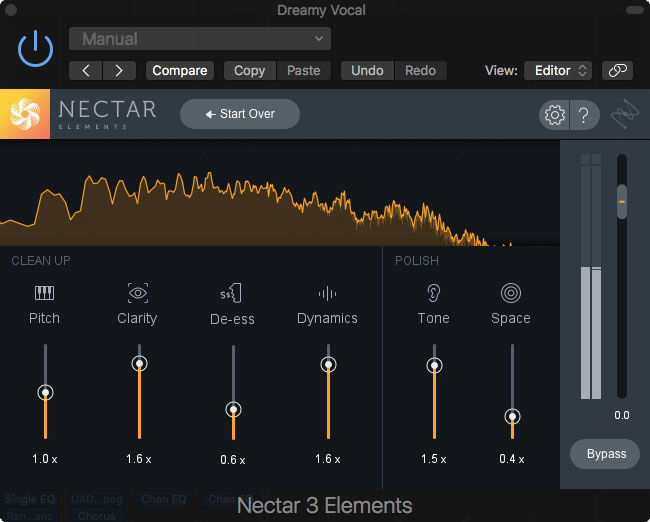Screen dimensions: 650x522
Task: Click the output level meter bars
Action: click(591, 277)
